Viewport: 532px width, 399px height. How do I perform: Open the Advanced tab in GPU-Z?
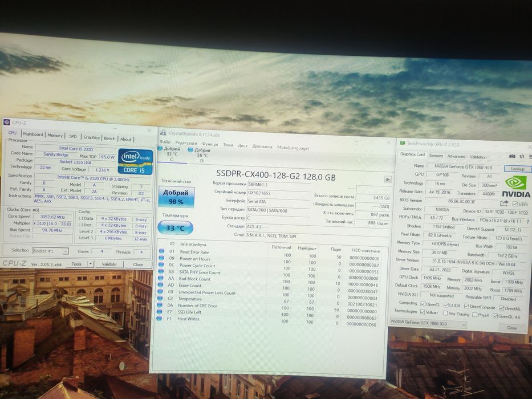click(456, 156)
